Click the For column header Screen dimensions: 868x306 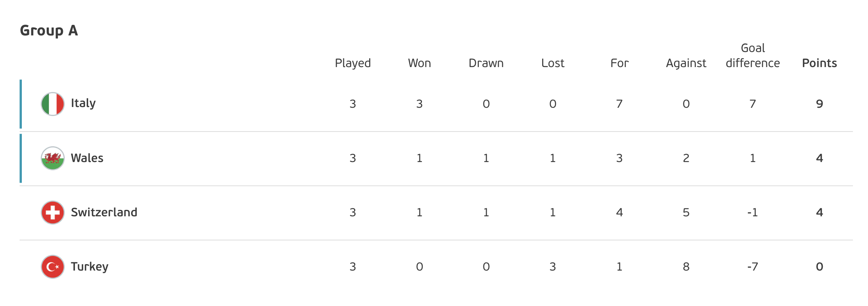(619, 63)
